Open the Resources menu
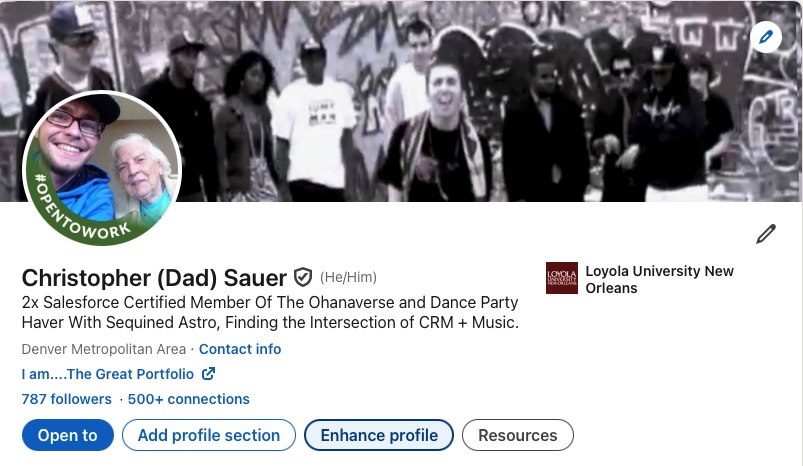Screen dimensions: 803x466 tap(518, 435)
